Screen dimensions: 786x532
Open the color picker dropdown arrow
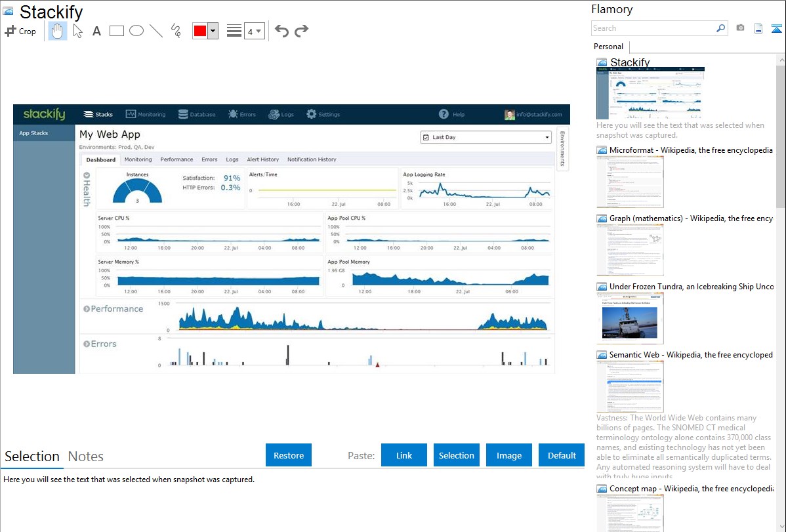click(213, 31)
